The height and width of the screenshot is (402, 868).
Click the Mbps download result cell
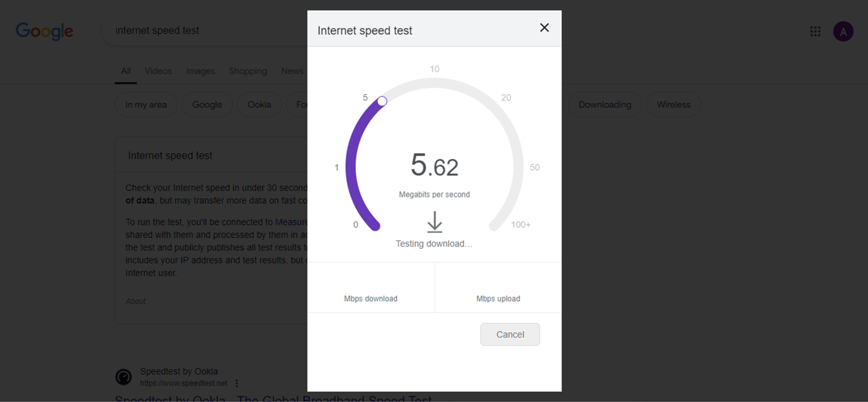pos(371,287)
